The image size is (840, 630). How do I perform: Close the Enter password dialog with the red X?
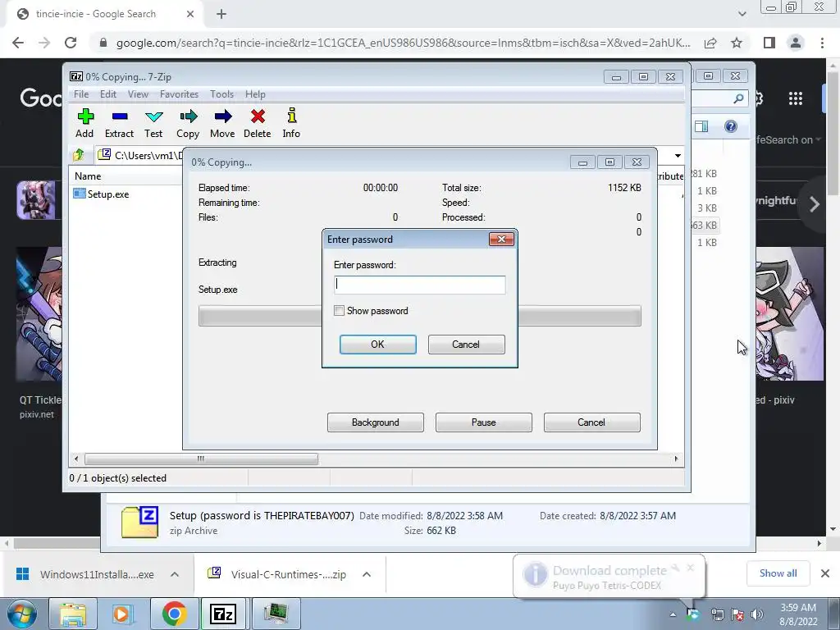coord(501,239)
